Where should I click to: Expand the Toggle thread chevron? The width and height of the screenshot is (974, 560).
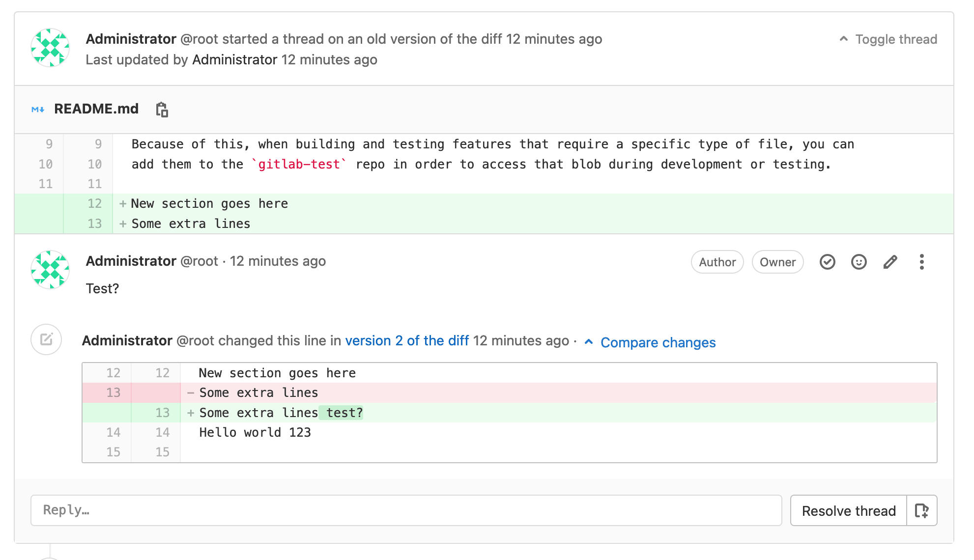click(844, 38)
